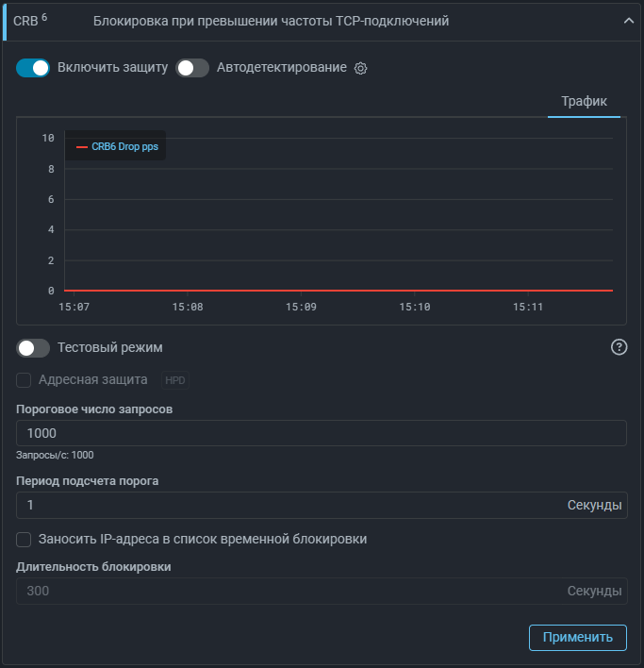Check the 'Адресная защита' checkbox
644x668 pixels.
coord(25,380)
